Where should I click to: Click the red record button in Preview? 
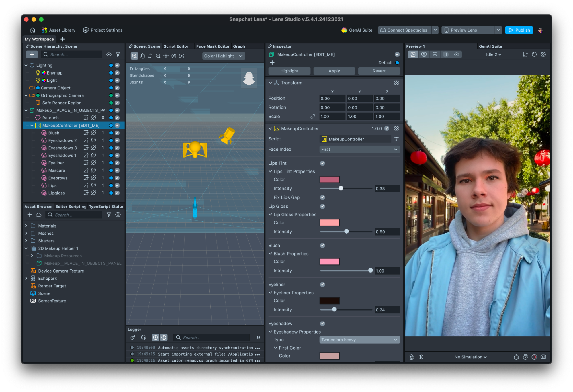(x=534, y=357)
